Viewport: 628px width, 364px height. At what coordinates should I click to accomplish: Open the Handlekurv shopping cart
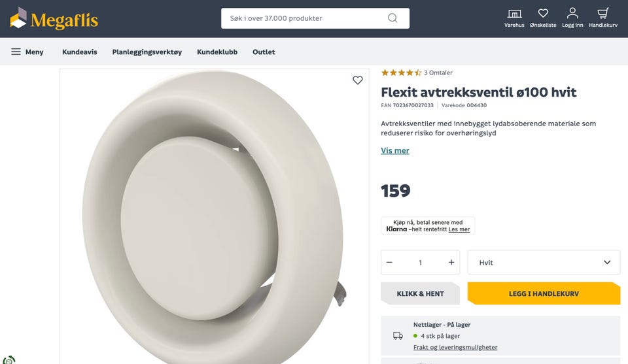[603, 18]
